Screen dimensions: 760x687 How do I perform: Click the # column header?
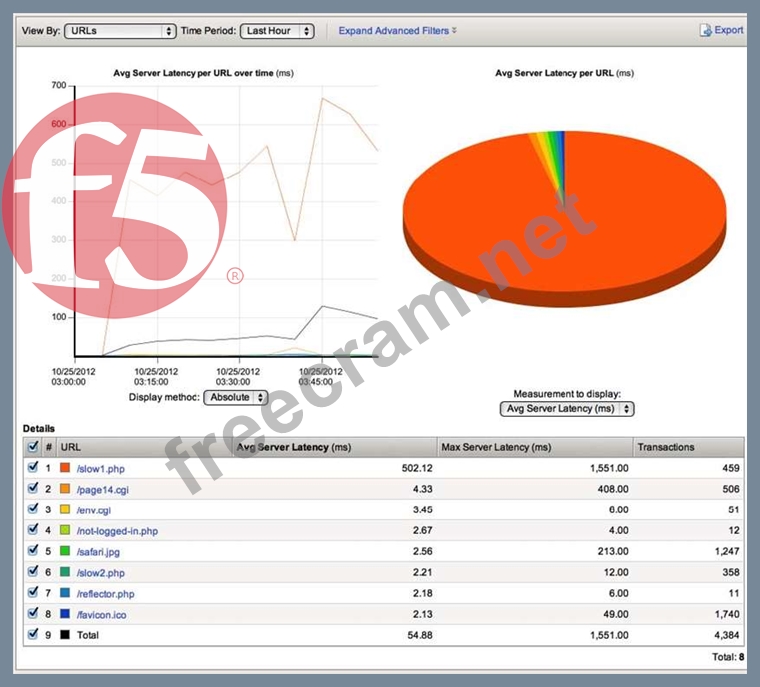pyautogui.click(x=48, y=447)
